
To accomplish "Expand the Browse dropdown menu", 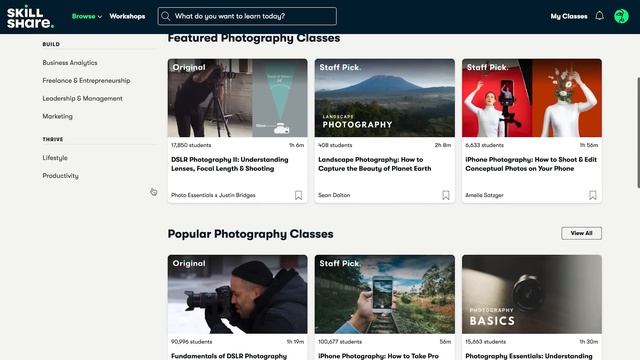I will pos(87,16).
